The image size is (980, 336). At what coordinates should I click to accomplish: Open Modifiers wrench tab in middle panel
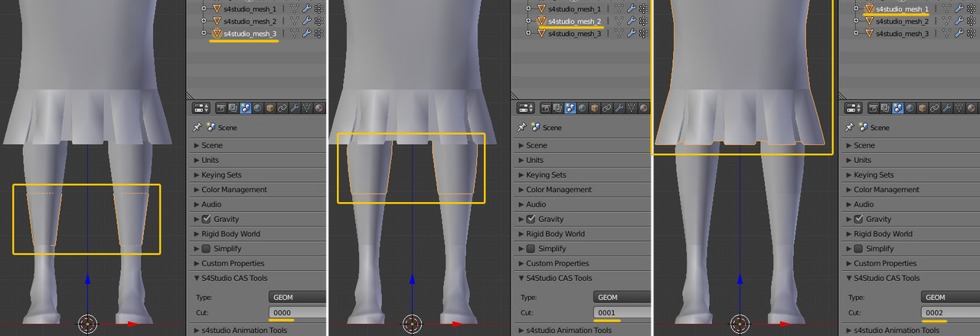pos(619,108)
